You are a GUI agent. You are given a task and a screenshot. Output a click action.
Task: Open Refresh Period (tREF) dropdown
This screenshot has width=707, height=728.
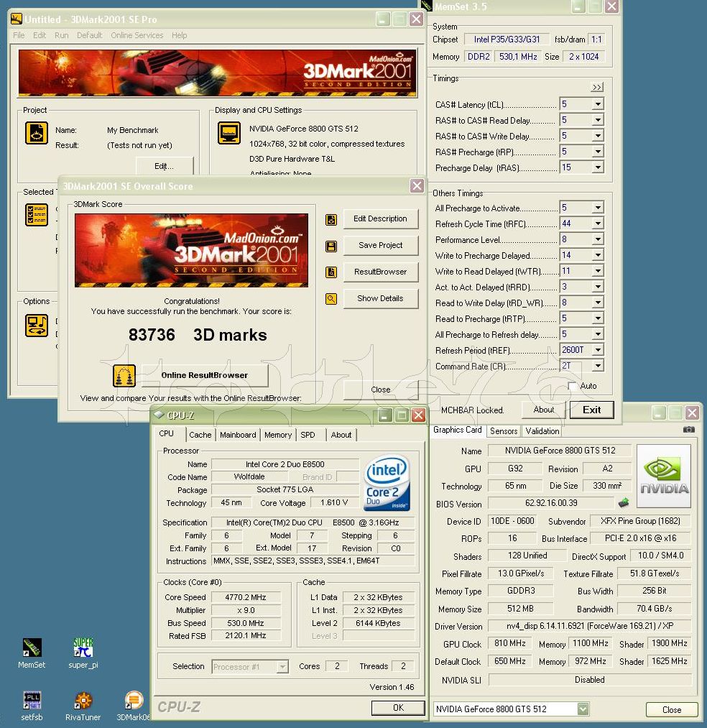[x=598, y=350]
